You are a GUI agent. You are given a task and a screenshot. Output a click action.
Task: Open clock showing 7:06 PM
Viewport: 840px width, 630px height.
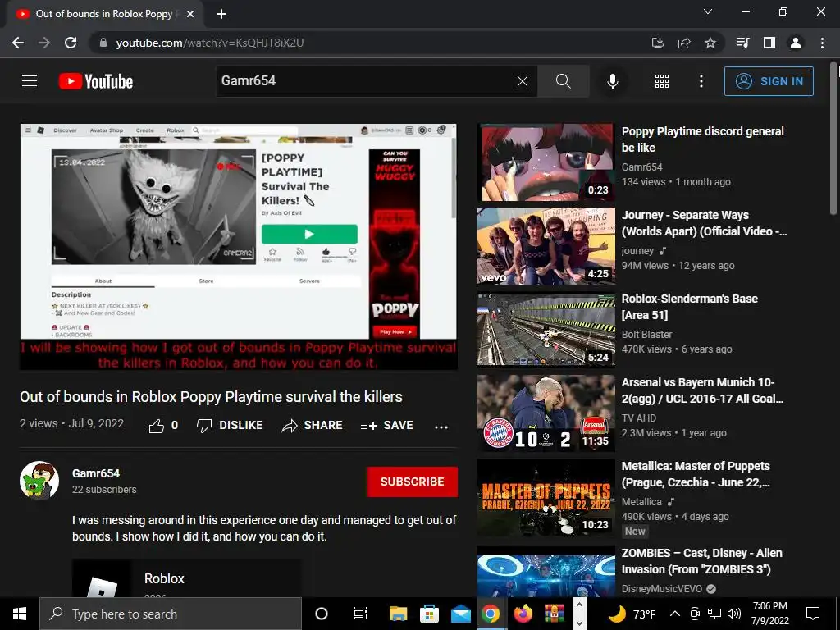coord(769,614)
